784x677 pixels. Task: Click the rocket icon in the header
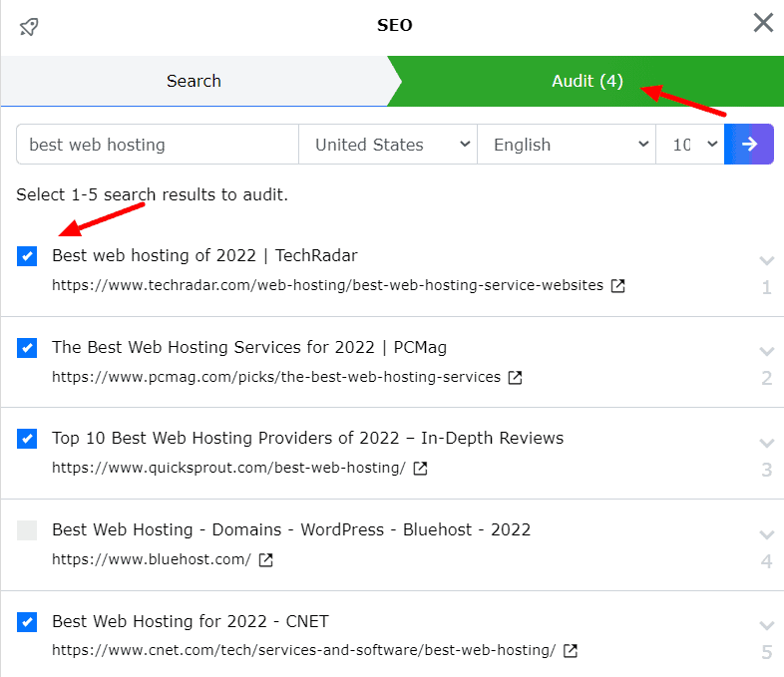click(x=29, y=27)
